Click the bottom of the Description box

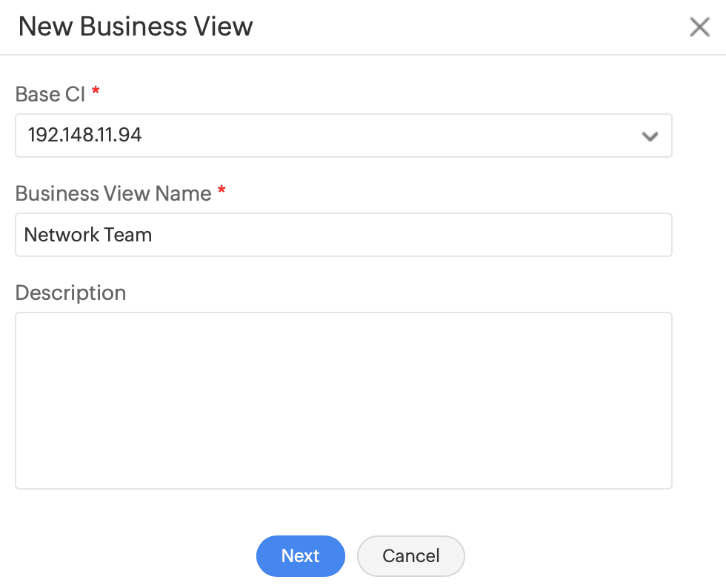click(x=343, y=474)
